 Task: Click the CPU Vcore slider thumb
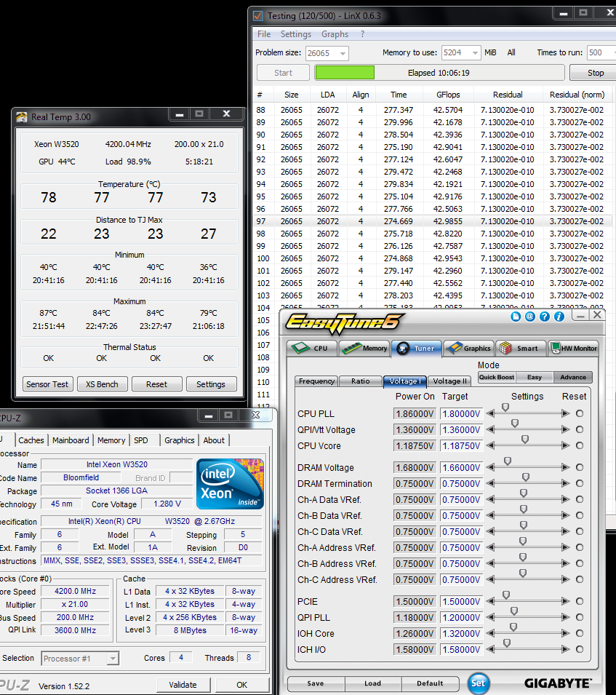[525, 440]
